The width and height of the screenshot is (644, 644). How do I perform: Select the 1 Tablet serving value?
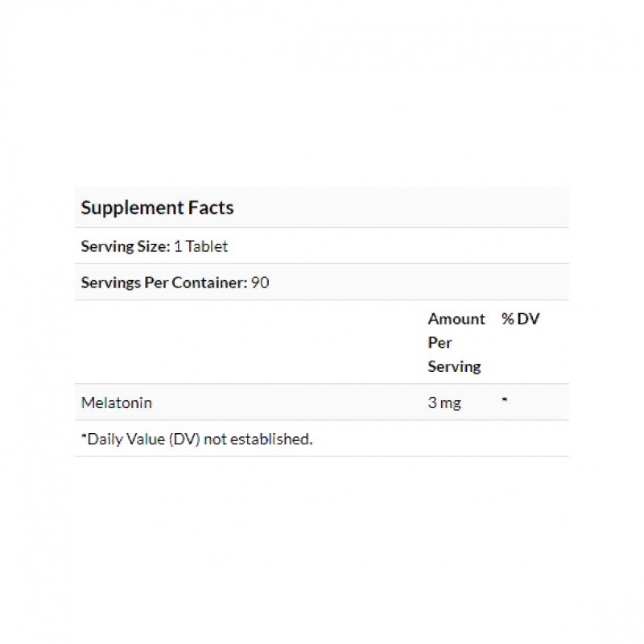201,246
